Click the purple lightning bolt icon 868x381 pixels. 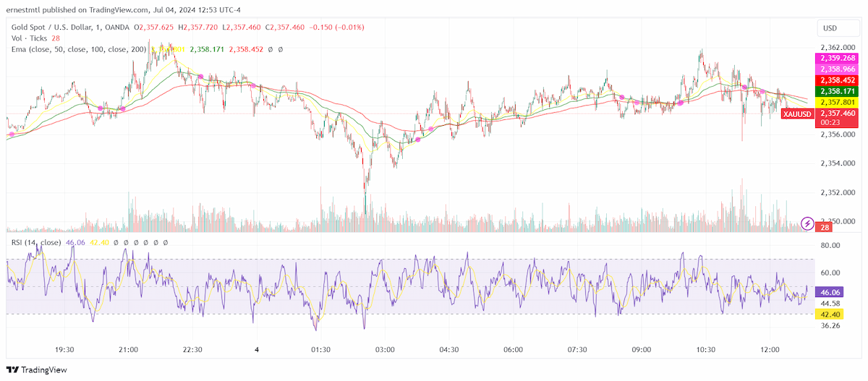(x=807, y=223)
